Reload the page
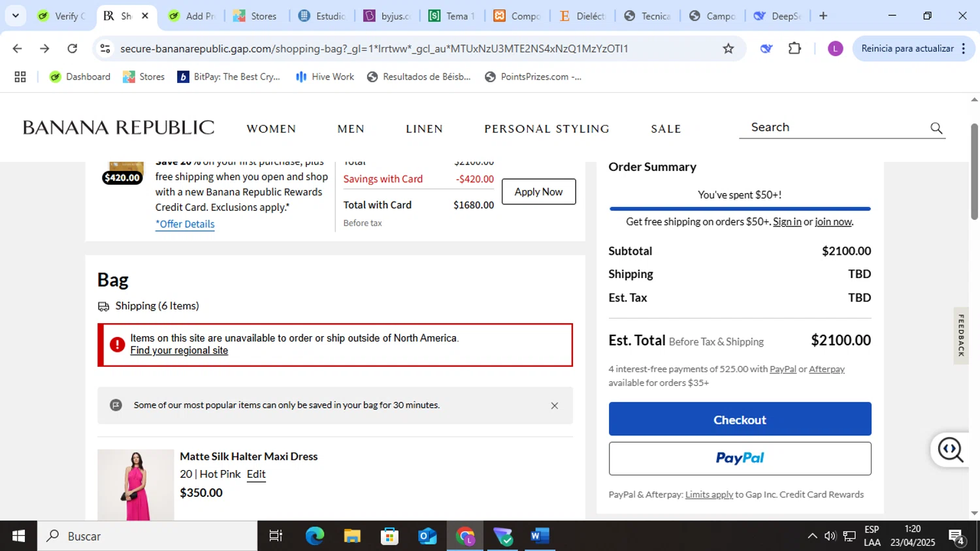980x551 pixels. pyautogui.click(x=73, y=48)
